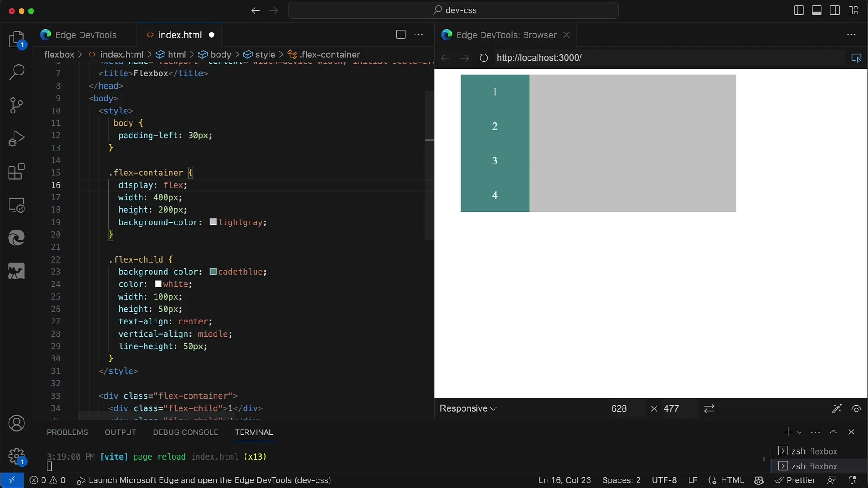
Task: Open the Explorer view in activity bar
Action: point(17,40)
